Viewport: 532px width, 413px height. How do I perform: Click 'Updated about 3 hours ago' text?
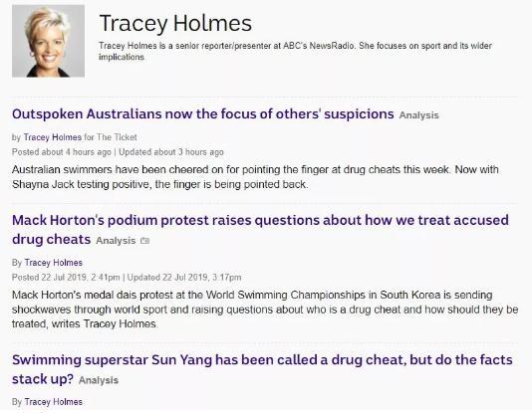pos(171,152)
